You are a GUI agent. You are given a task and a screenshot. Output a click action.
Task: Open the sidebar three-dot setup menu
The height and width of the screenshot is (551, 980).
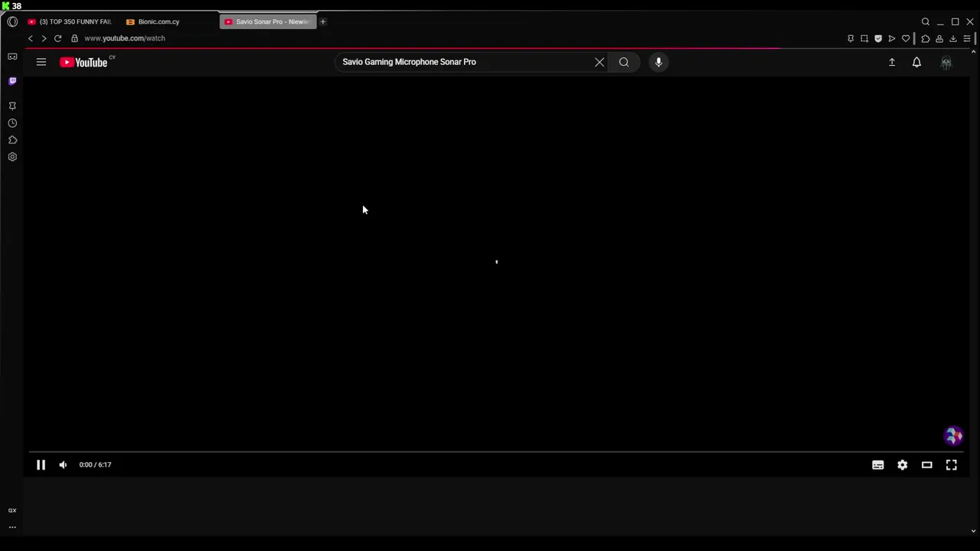pyautogui.click(x=12, y=527)
